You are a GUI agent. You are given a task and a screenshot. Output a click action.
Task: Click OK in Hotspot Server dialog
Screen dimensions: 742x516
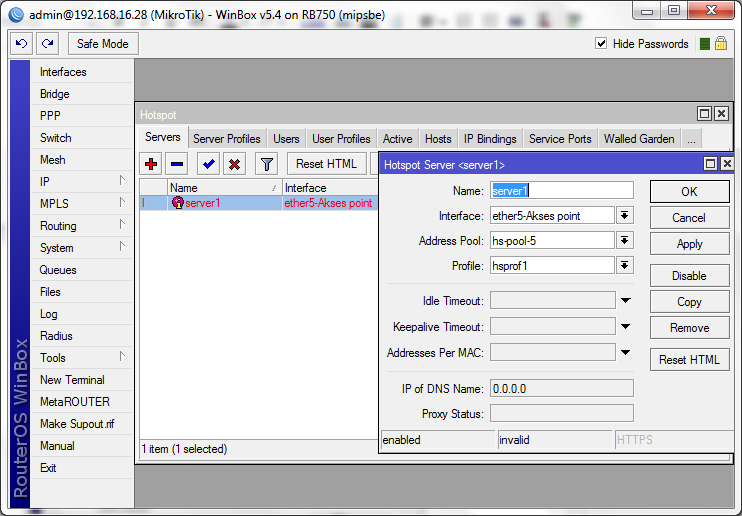pos(689,192)
